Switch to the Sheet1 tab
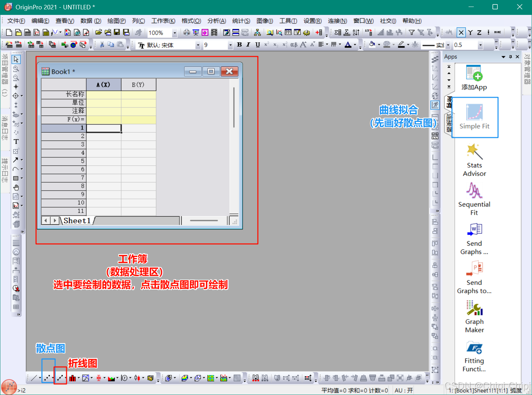 [x=77, y=221]
